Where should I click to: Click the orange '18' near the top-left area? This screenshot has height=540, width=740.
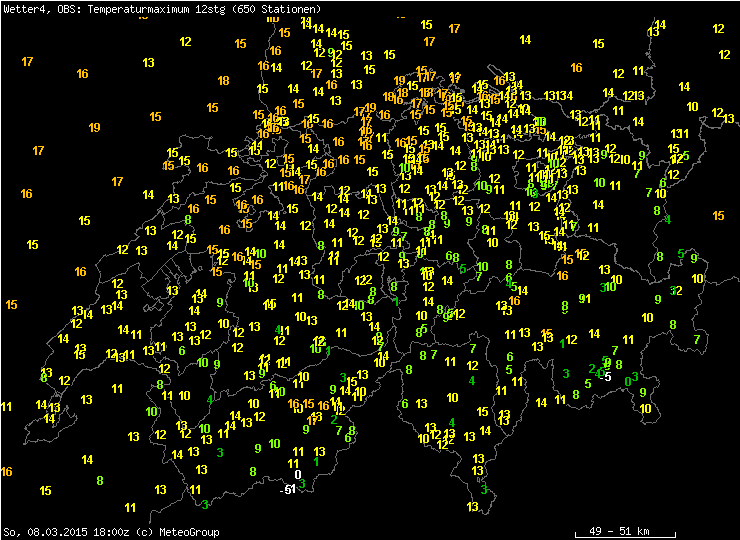223,81
